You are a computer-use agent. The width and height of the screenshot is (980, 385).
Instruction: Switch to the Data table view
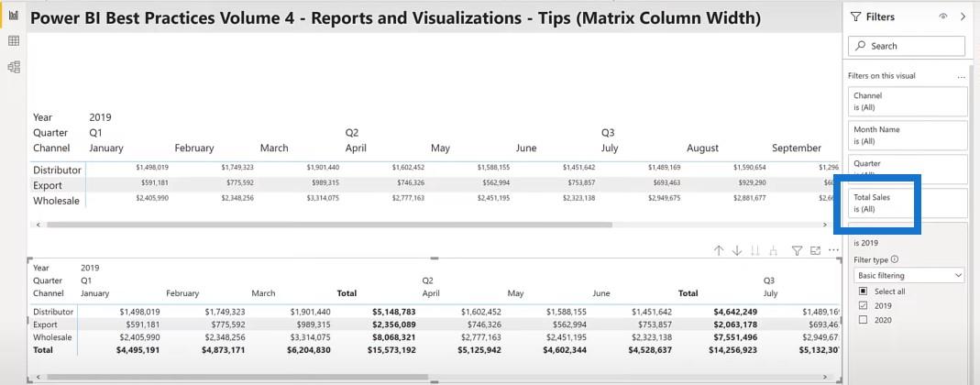click(x=14, y=41)
